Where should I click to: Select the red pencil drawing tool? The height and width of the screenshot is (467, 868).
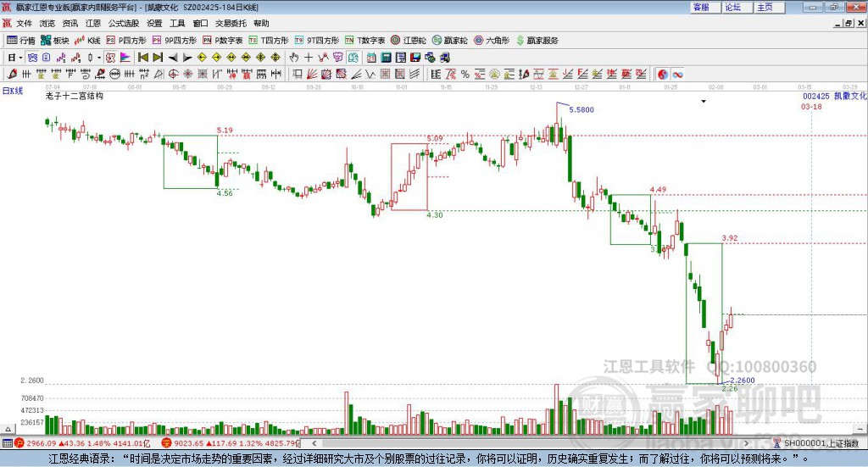click(x=12, y=74)
